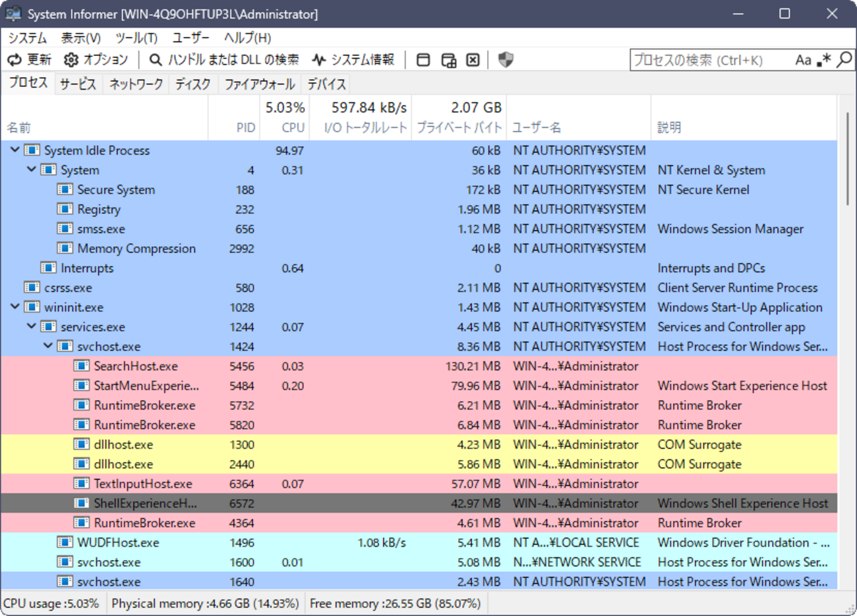Click the TextInputHost.exe process name
The width and height of the screenshot is (857, 616).
[x=143, y=484]
